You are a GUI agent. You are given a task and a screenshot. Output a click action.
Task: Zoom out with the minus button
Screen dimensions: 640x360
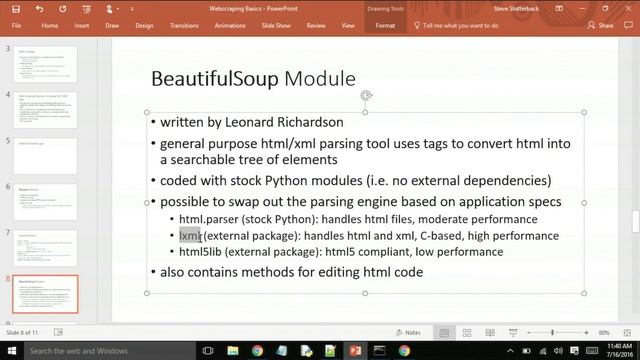(x=529, y=333)
